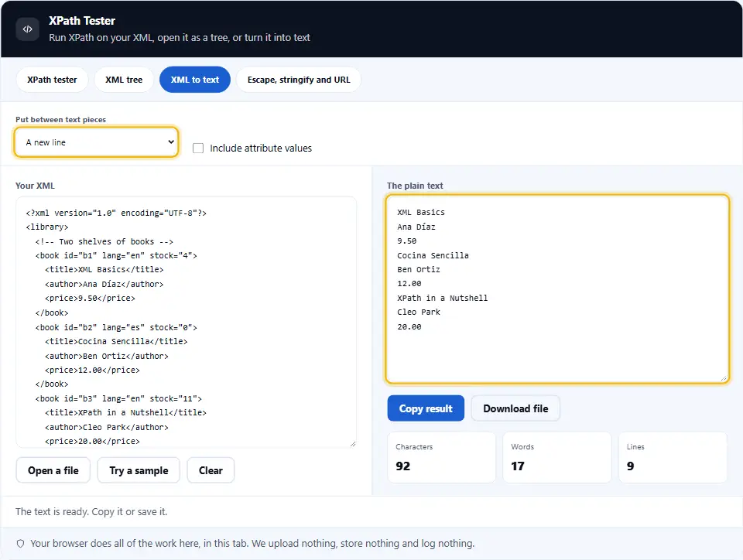Click 'Put between text pieces' label

[60, 120]
